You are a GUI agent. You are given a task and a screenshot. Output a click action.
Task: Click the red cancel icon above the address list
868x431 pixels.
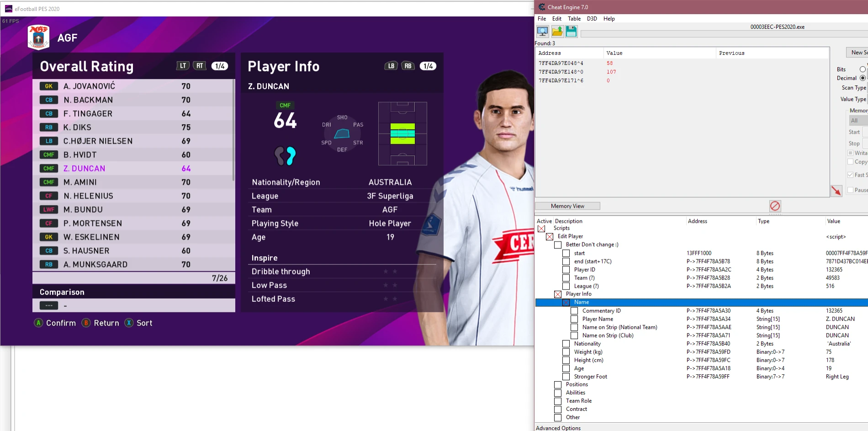[x=774, y=206]
